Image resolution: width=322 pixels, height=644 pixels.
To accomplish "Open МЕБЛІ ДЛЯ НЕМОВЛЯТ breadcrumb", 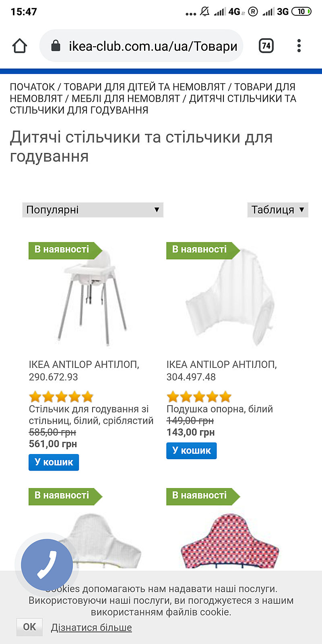I will [x=126, y=99].
